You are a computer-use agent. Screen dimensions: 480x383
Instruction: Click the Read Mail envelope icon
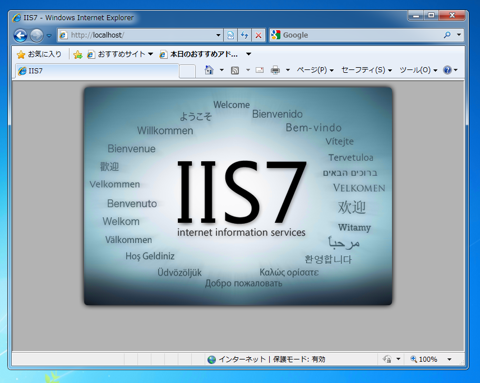click(260, 70)
